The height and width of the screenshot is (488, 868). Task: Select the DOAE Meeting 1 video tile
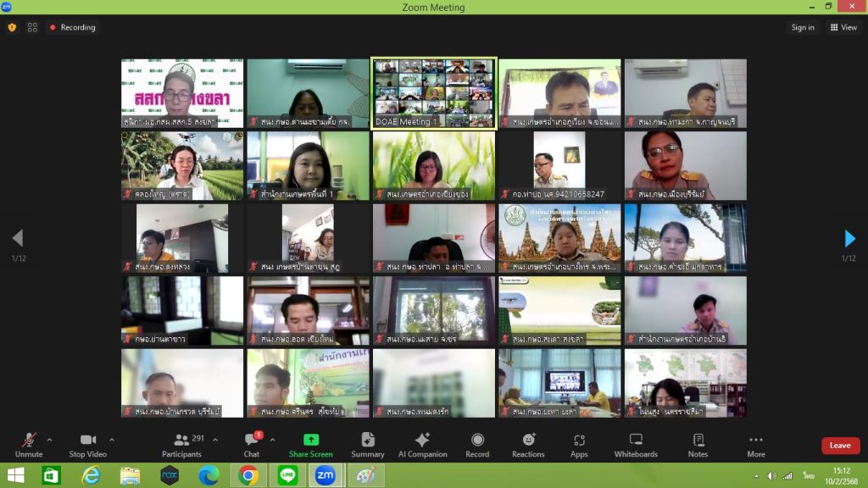434,93
